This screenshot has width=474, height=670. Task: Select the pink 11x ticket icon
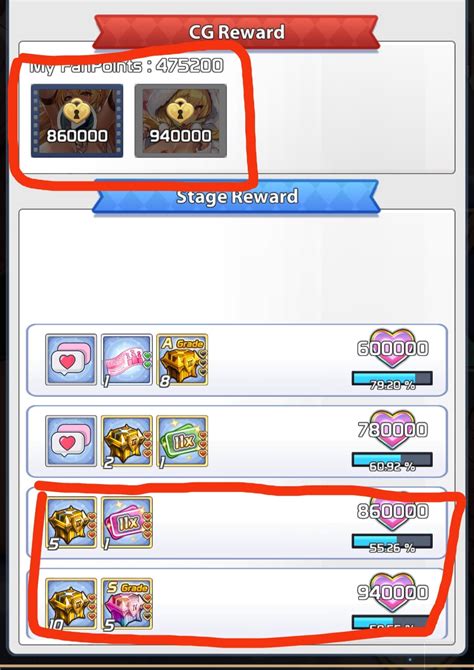[127, 522]
